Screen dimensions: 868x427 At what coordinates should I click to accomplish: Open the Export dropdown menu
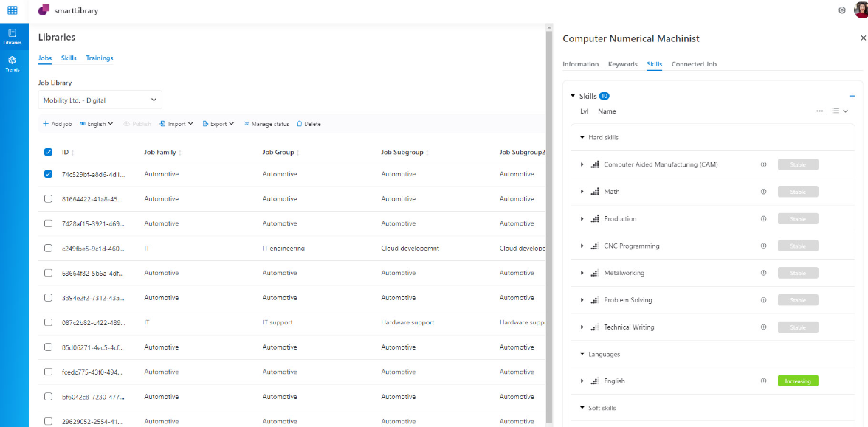(218, 124)
